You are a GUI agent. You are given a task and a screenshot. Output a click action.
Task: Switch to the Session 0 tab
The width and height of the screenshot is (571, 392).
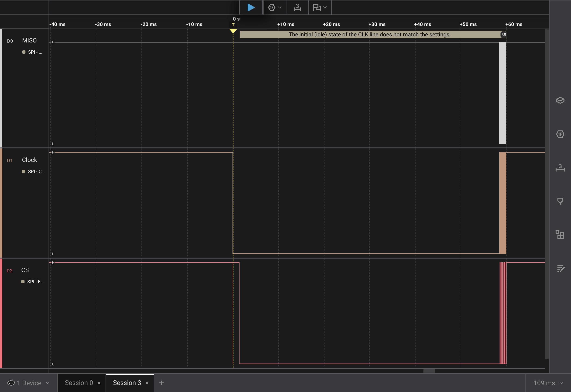coord(79,383)
